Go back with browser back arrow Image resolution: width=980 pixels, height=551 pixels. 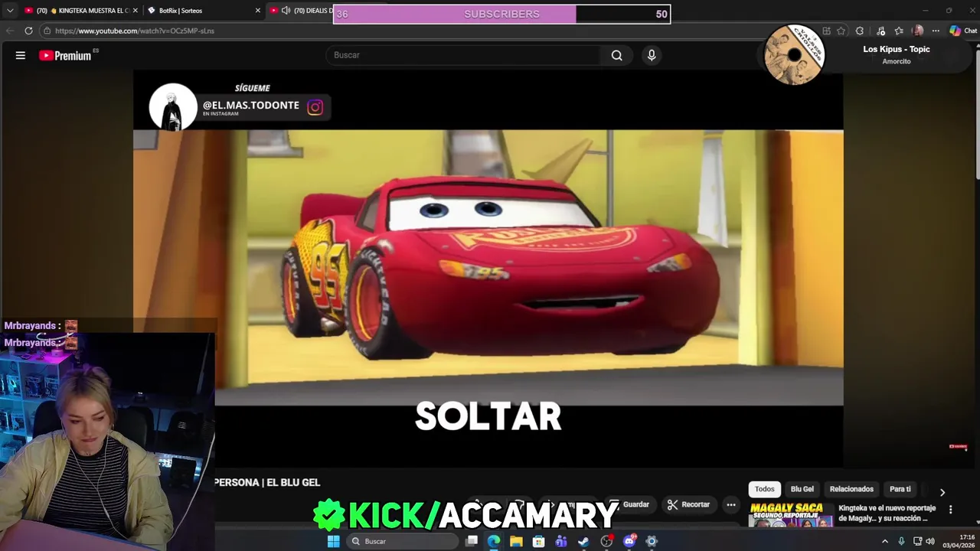(x=10, y=31)
